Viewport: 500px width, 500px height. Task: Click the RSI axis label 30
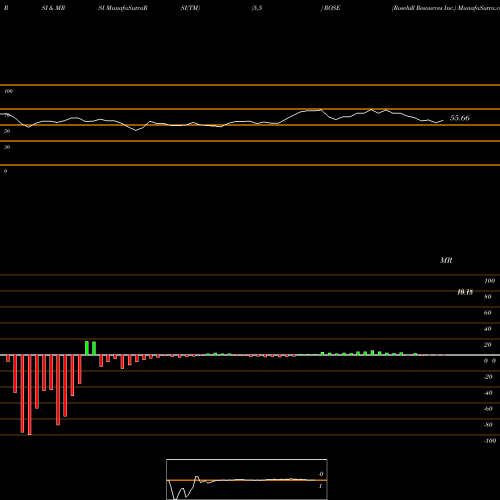point(7,147)
